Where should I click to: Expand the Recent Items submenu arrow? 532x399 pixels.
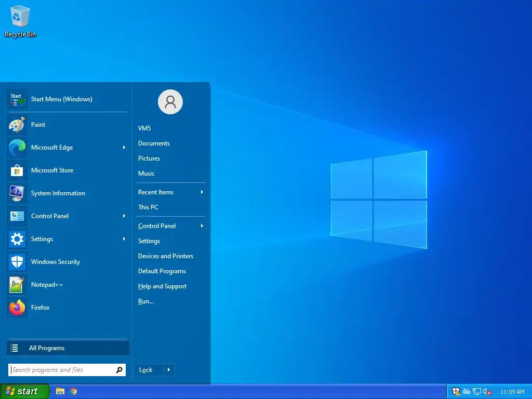pos(202,192)
